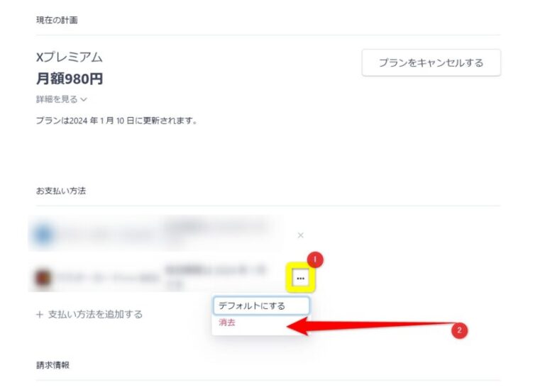Click the plus icon before 支払い方法を追加する
Image resolution: width=545 pixels, height=392 pixels.
tap(40, 315)
